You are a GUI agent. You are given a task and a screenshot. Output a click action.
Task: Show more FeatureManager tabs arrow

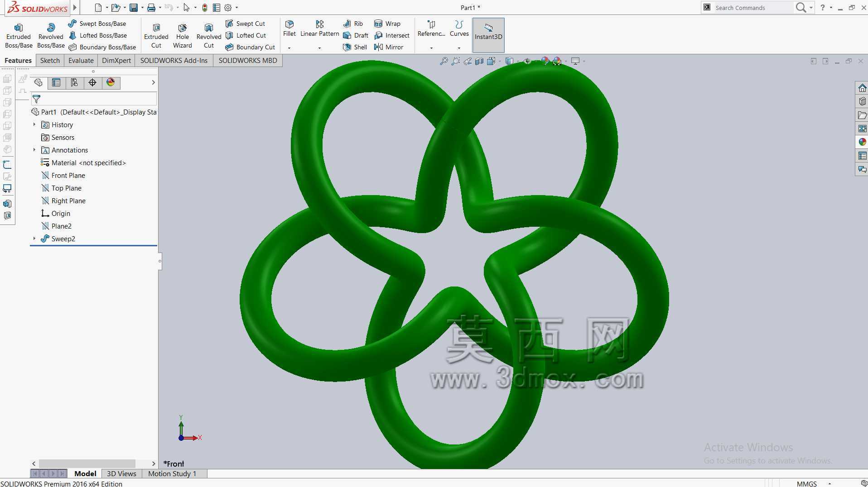153,82
